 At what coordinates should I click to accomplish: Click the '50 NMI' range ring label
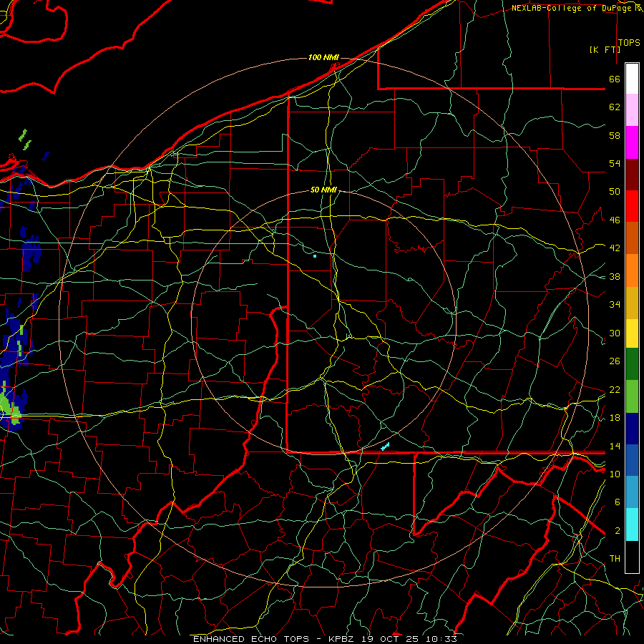coord(323,190)
